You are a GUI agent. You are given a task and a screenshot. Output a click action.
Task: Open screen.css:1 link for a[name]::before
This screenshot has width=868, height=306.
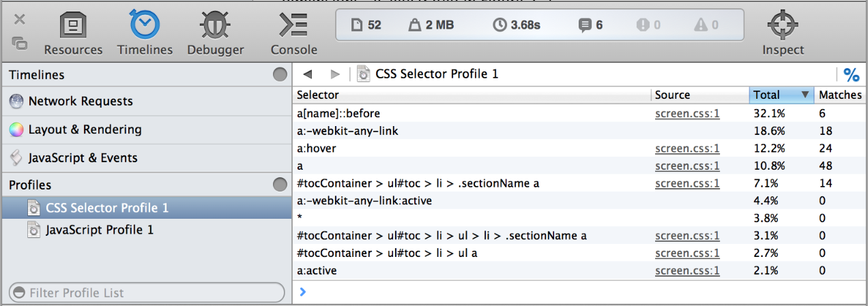[x=687, y=114]
